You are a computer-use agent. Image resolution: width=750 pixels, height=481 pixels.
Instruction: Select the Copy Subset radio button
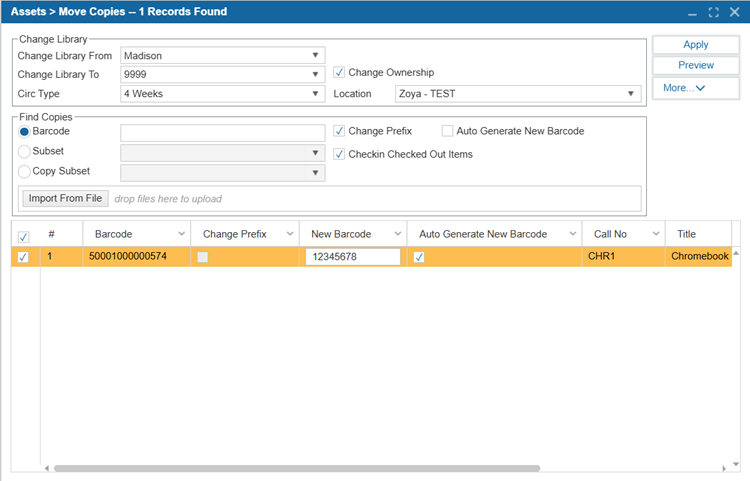coord(24,171)
